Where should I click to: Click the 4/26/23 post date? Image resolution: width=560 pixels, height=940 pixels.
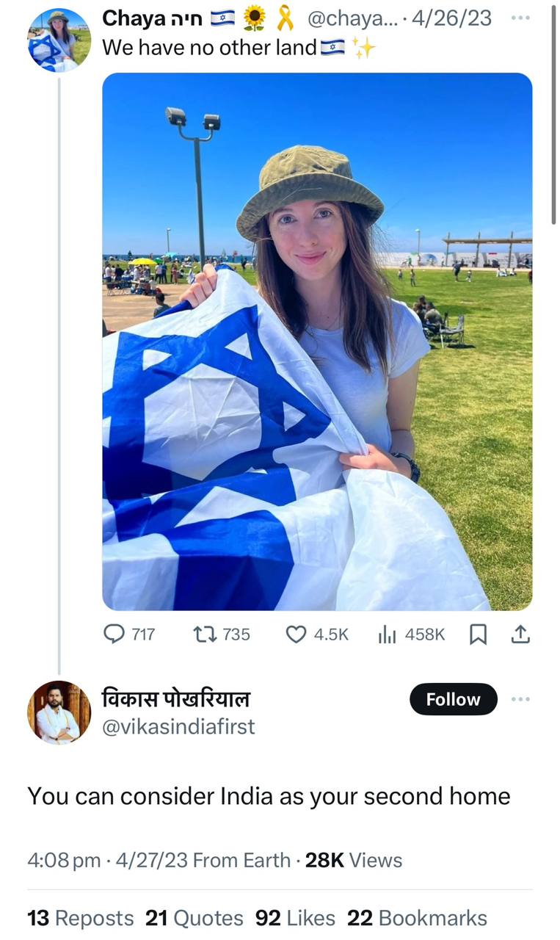click(451, 19)
